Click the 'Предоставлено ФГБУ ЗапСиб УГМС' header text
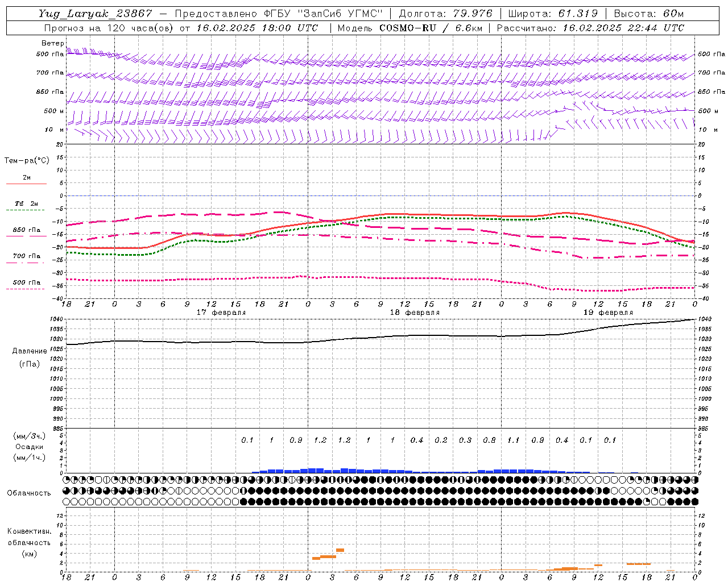Viewport: 728px width, 582px height. (279, 14)
